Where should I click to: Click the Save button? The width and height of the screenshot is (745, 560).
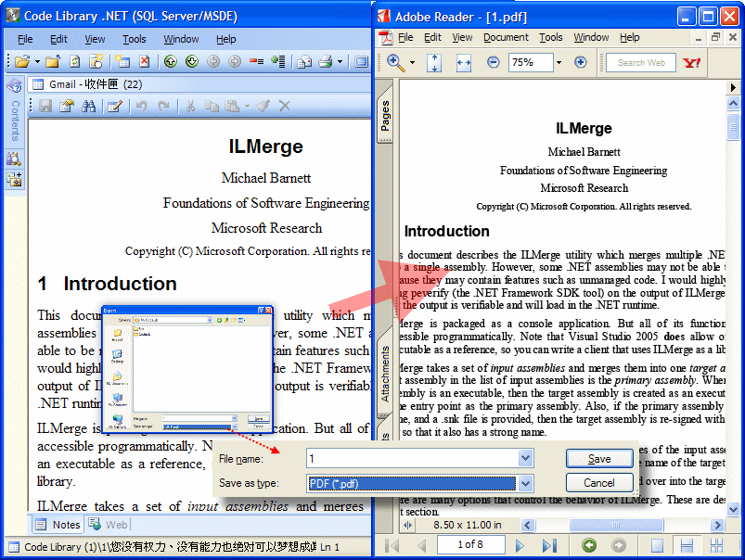(599, 458)
